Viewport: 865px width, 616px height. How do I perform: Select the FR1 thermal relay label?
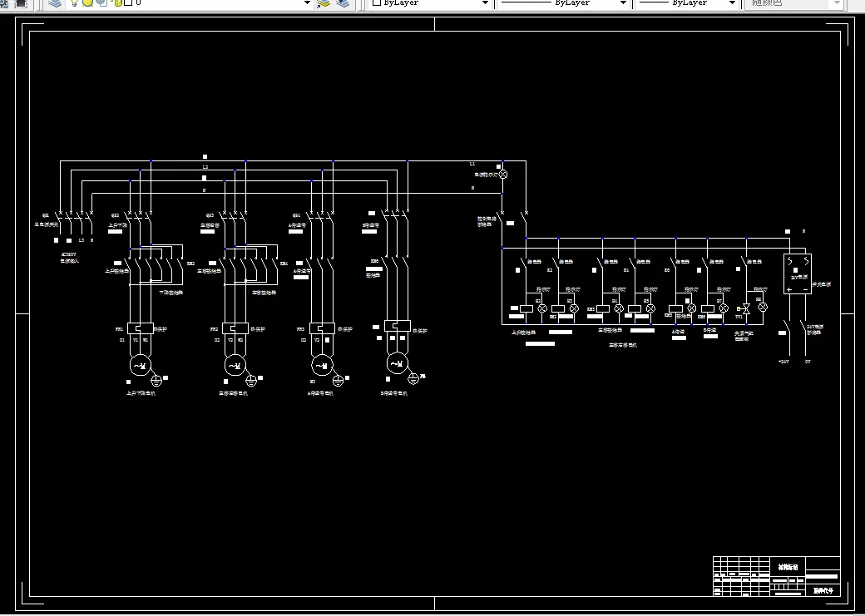(x=119, y=328)
